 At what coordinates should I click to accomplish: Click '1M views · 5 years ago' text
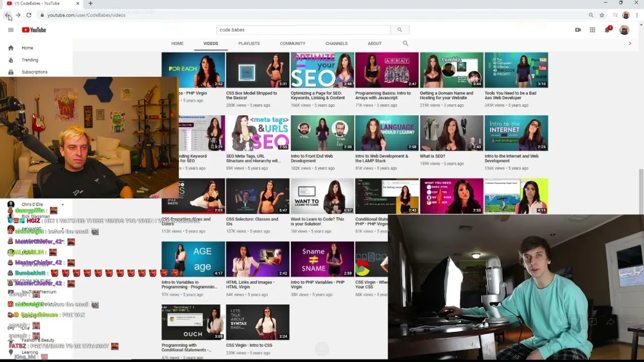(x=311, y=231)
